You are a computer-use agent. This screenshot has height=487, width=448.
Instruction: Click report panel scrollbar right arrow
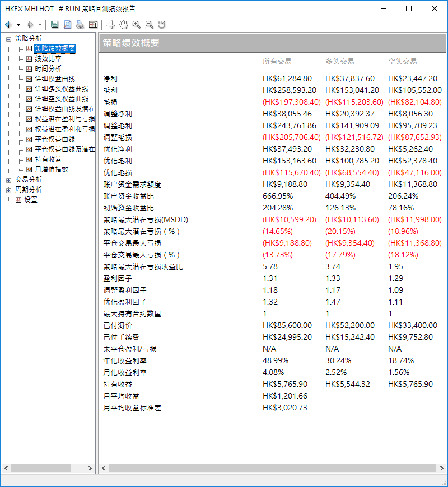(441, 468)
